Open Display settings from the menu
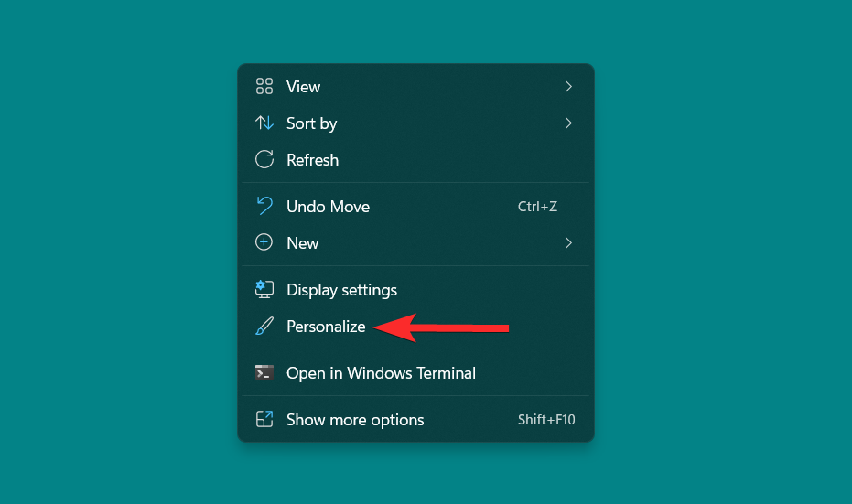Image resolution: width=852 pixels, height=504 pixels. pyautogui.click(x=341, y=290)
